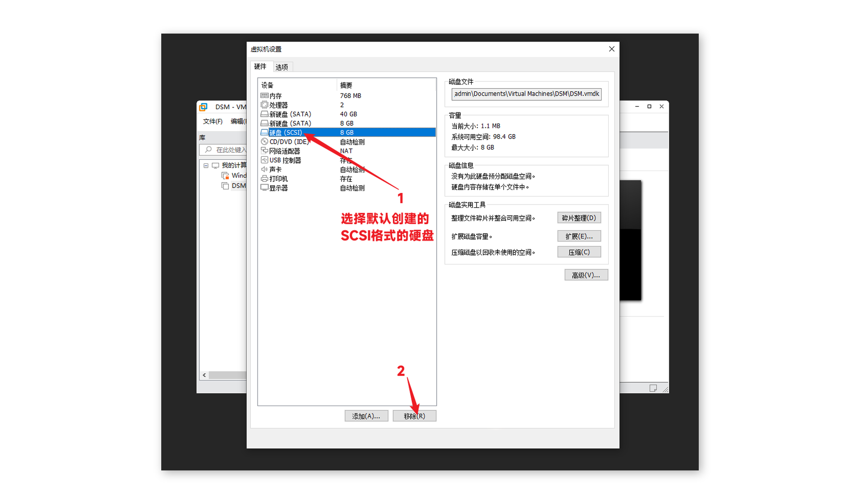Screen dimensions: 860x504
Task: Click the horizontal scrollbar track in library panel
Action: pos(228,375)
